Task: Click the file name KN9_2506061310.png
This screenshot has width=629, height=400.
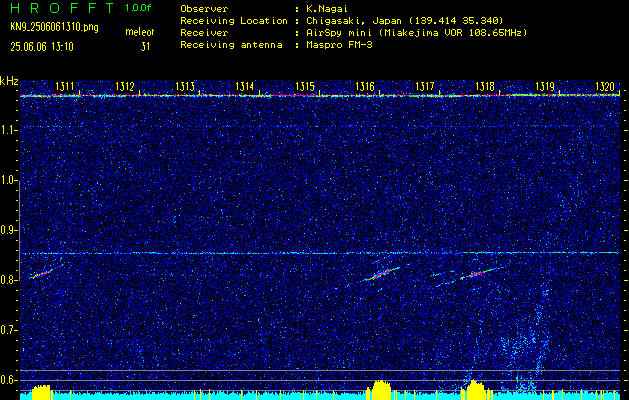Action: (54, 27)
